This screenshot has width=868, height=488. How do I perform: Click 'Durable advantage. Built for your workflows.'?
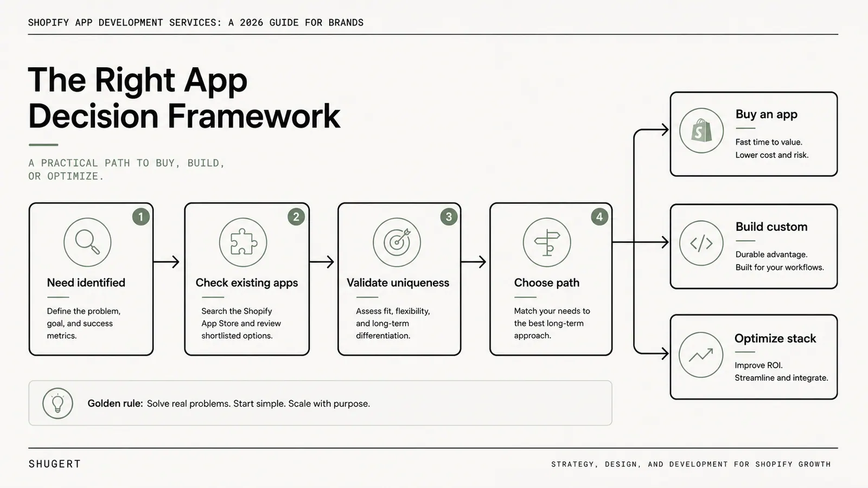click(780, 261)
